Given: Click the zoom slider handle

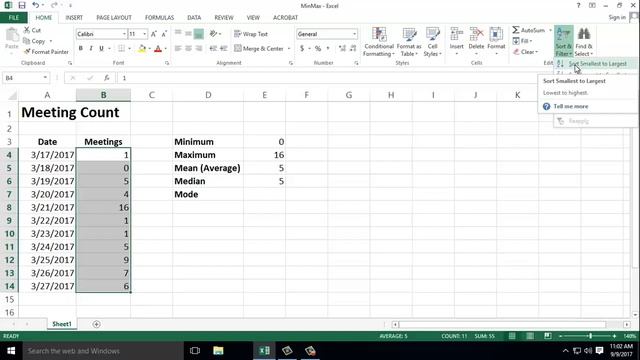Looking at the screenshot, I should point(590,336).
